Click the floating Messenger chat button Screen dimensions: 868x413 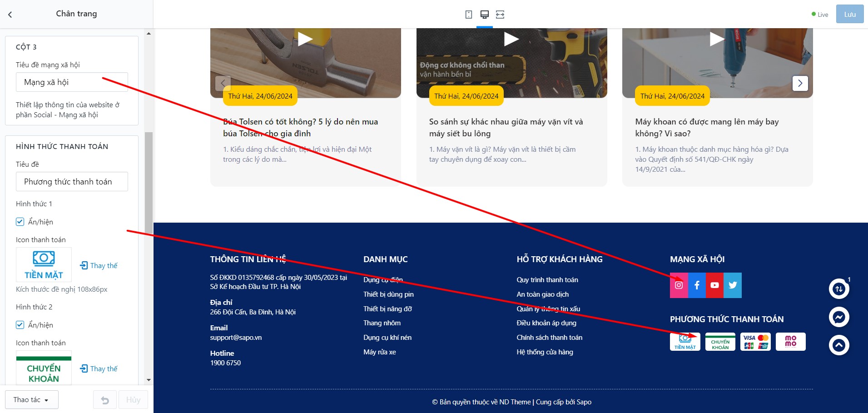pyautogui.click(x=839, y=317)
